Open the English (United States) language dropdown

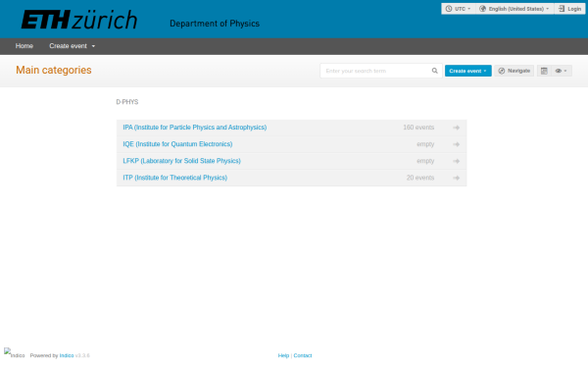click(514, 9)
